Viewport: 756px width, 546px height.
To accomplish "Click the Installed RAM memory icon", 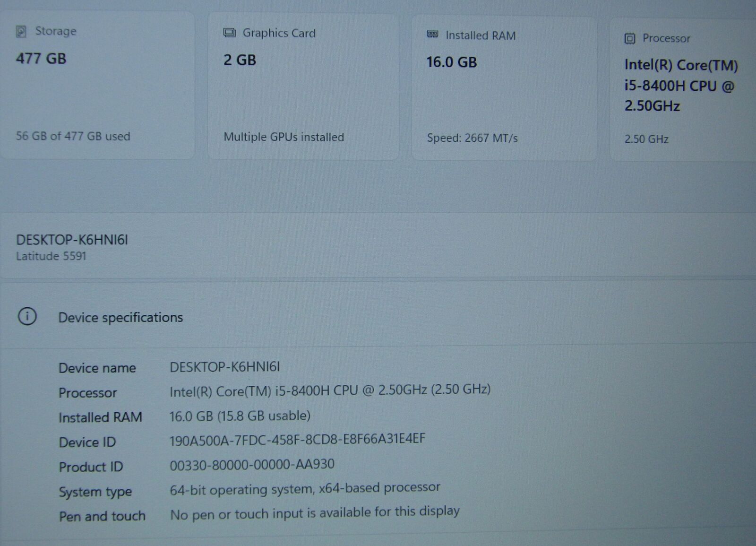I will 432,35.
